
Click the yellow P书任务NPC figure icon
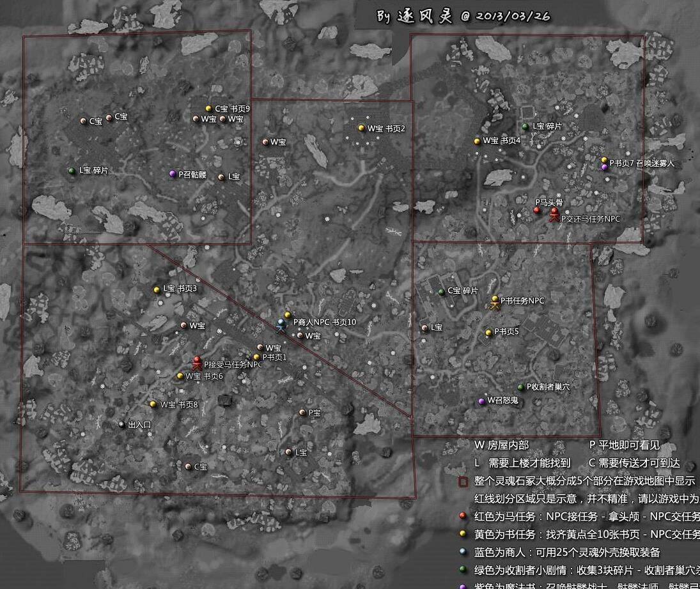pos(495,303)
